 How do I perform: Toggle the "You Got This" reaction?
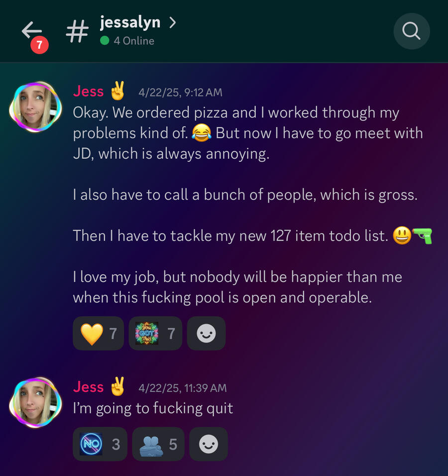155,333
